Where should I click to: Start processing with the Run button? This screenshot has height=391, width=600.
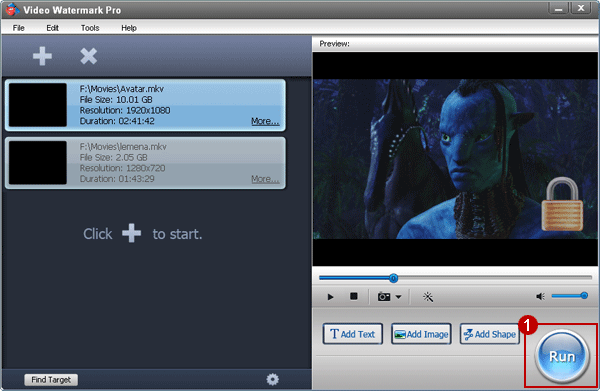(x=562, y=356)
